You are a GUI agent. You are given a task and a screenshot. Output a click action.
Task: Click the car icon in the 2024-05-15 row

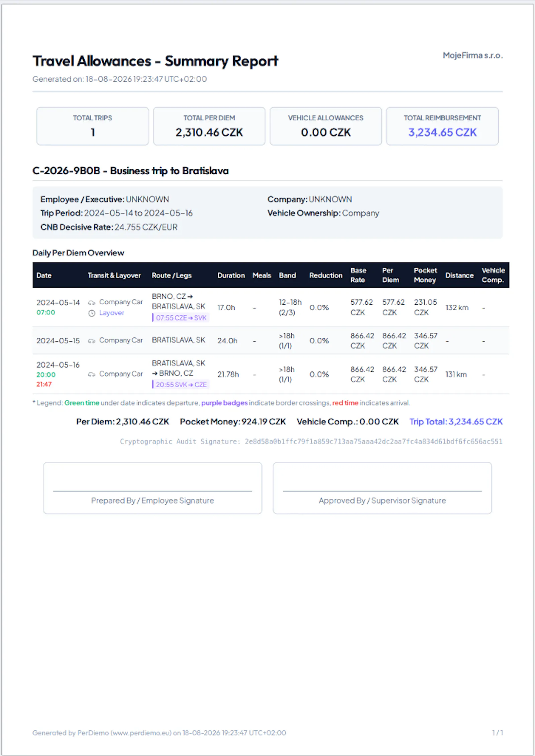coord(92,341)
